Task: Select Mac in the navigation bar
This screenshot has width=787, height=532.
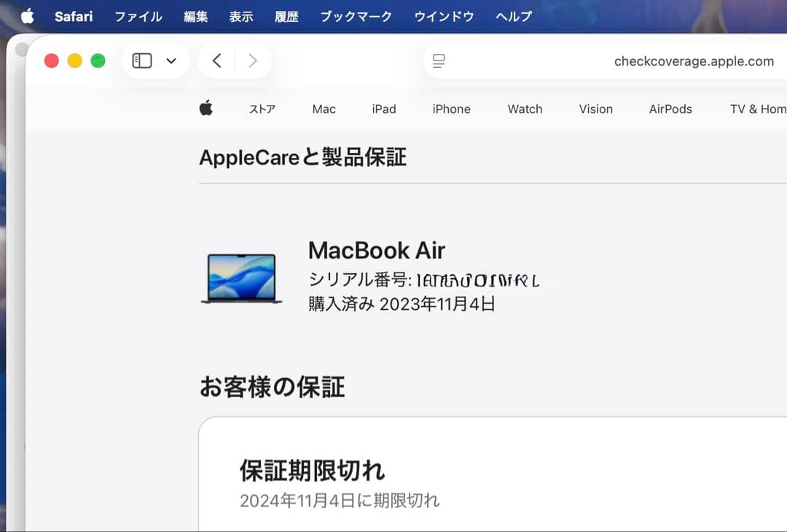Action: click(x=323, y=109)
